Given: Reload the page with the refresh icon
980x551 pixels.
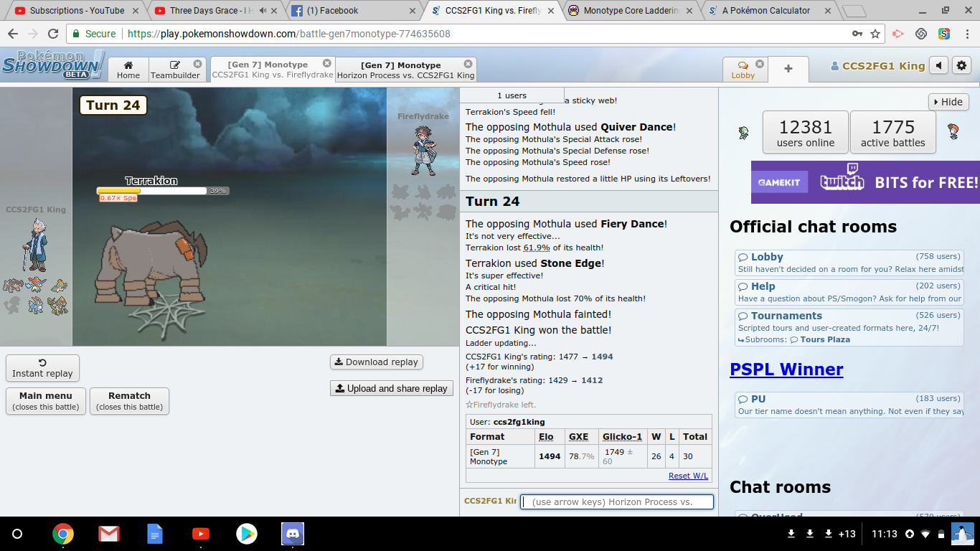Looking at the screenshot, I should point(53,34).
